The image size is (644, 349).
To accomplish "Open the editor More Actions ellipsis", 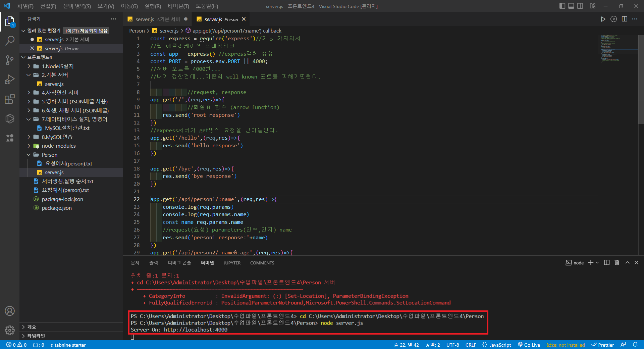I will (x=635, y=19).
